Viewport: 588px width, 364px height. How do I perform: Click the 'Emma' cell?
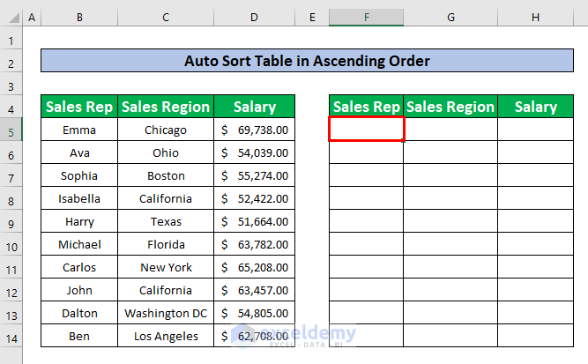tap(79, 130)
